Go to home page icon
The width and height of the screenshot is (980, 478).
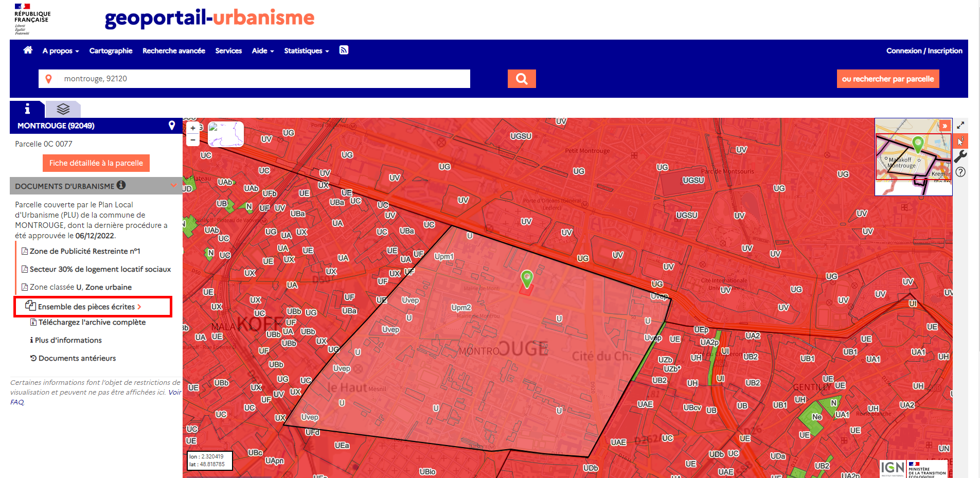tap(28, 50)
